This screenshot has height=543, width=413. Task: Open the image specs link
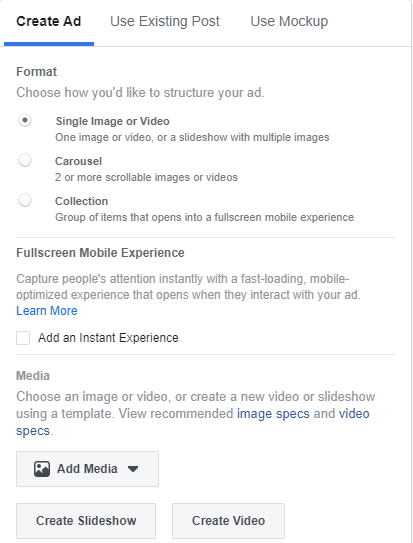[273, 413]
